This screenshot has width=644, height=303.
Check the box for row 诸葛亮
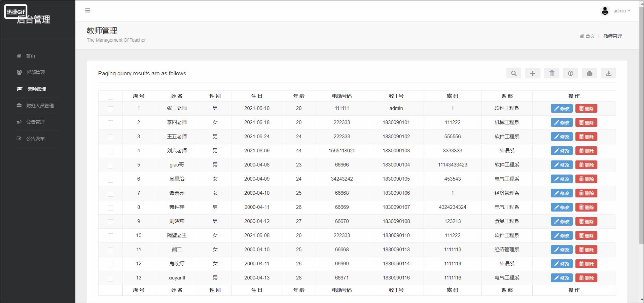click(110, 194)
